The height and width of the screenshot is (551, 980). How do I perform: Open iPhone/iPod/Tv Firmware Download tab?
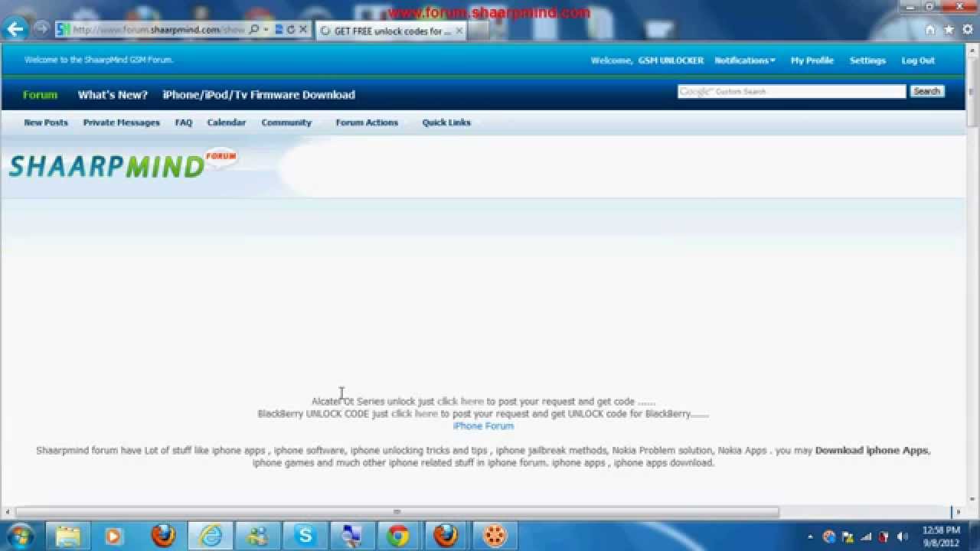click(x=259, y=95)
